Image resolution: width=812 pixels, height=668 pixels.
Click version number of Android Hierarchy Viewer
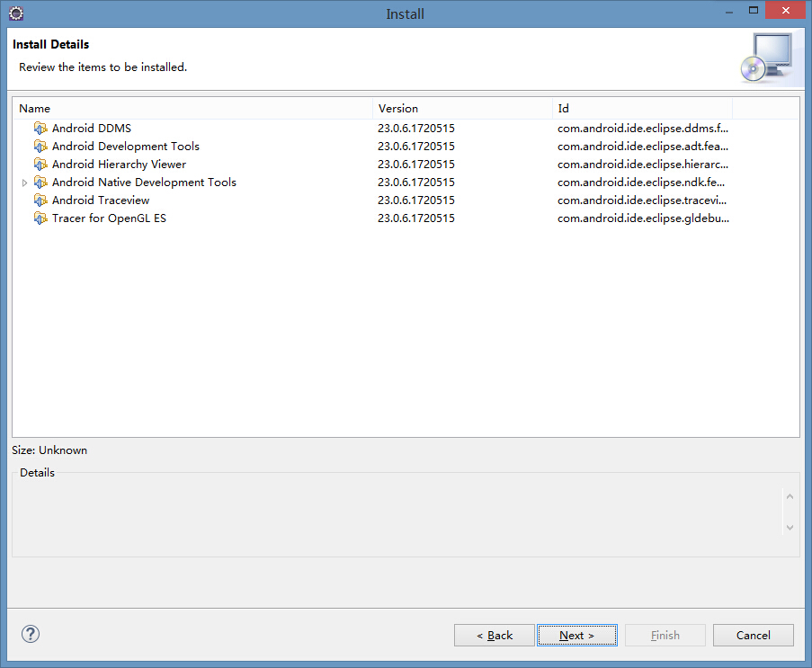(x=415, y=165)
